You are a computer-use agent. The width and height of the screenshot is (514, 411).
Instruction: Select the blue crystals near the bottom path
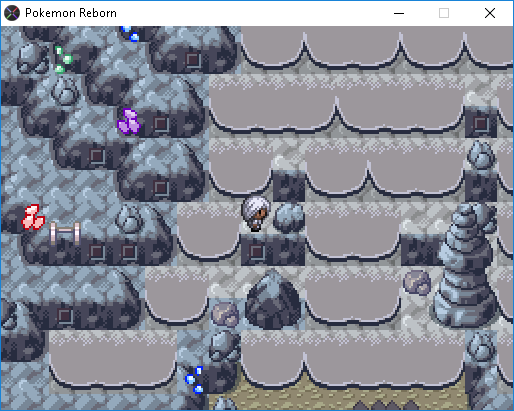[195, 380]
